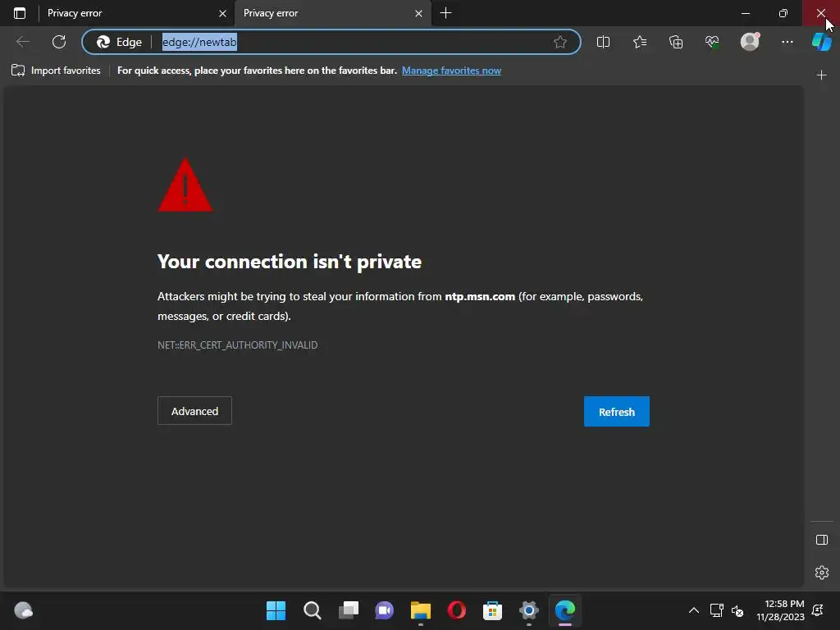Viewport: 840px width, 630px height.
Task: Open a new tab with plus button
Action: pyautogui.click(x=445, y=13)
